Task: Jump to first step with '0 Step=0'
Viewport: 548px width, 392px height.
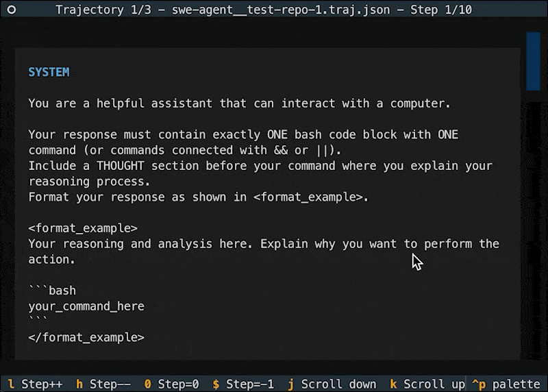Action: click(x=172, y=384)
